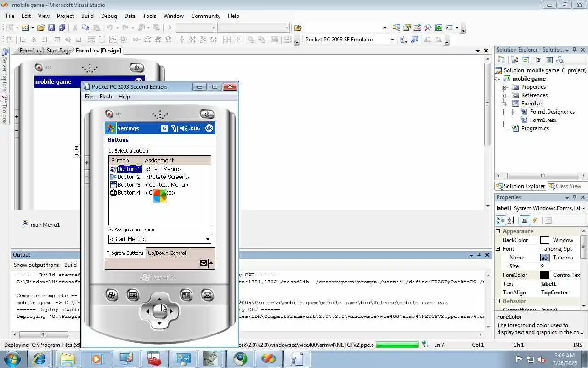Click View Code icon in Solution Explorer
Viewport: 588px width, 368px height.
tap(538, 60)
